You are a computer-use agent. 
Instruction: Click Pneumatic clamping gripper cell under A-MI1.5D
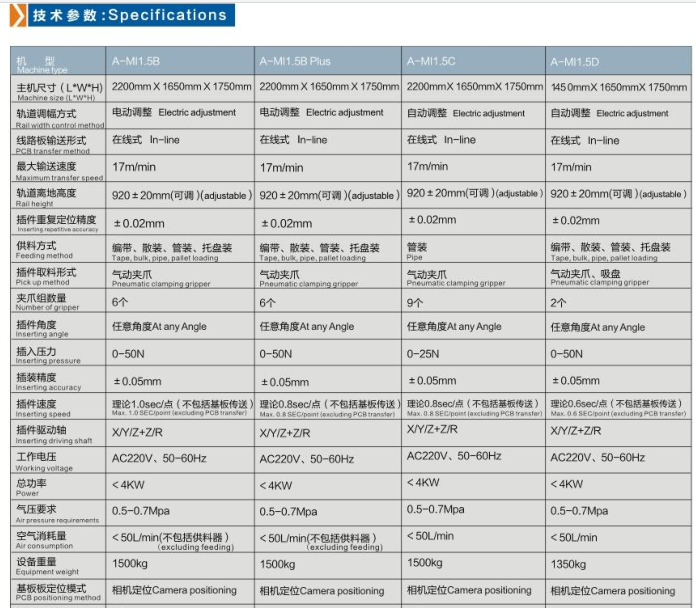pos(619,276)
